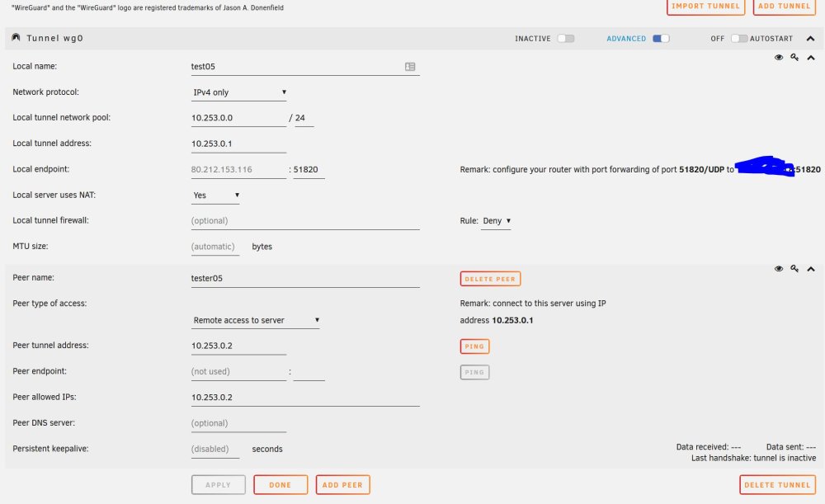This screenshot has width=825, height=504.
Task: Click the WireGuard tunnel wg0 logo icon
Action: tap(16, 37)
